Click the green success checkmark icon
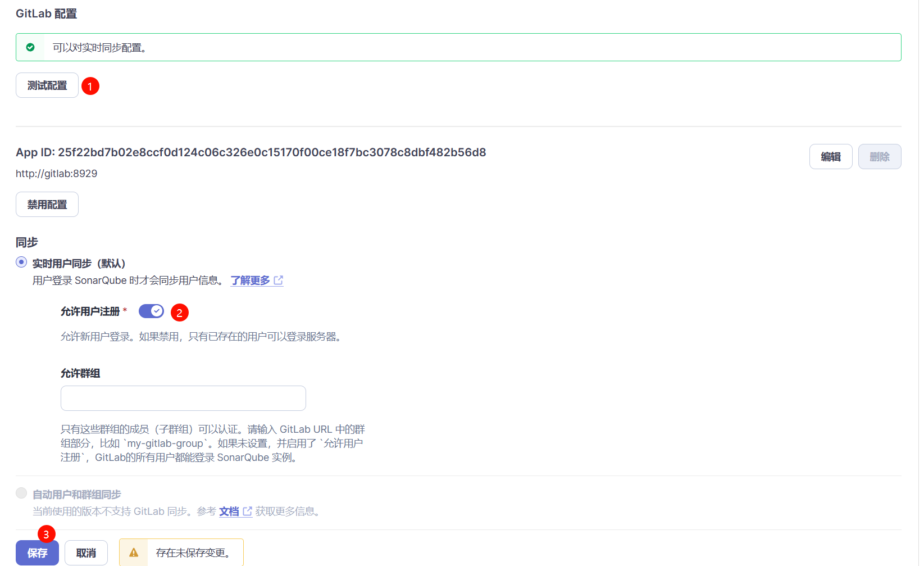Image resolution: width=924 pixels, height=566 pixels. 30,47
